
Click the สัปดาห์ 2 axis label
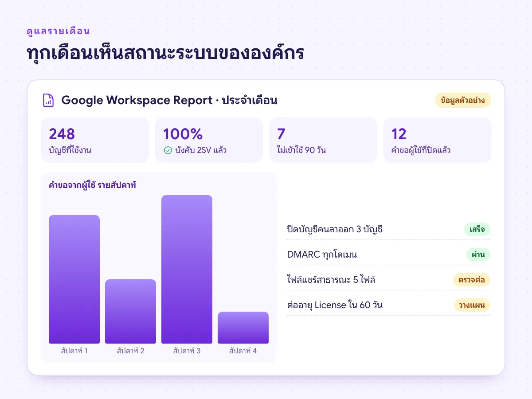pos(130,351)
